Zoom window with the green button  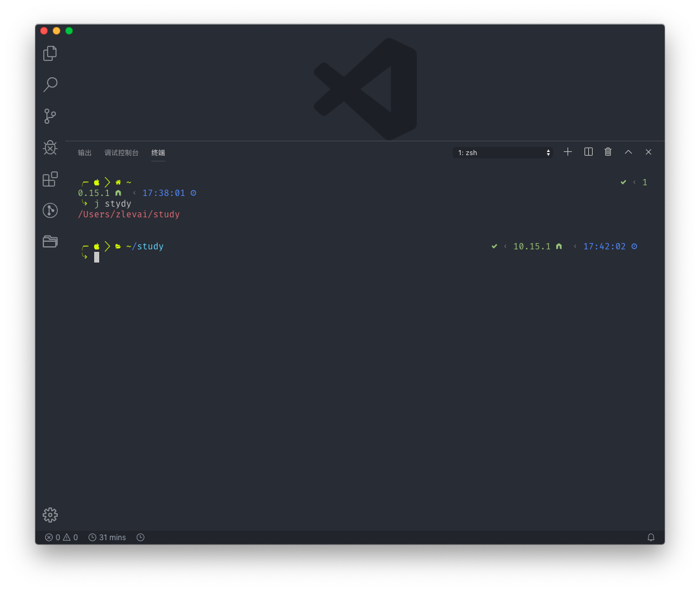pyautogui.click(x=69, y=31)
